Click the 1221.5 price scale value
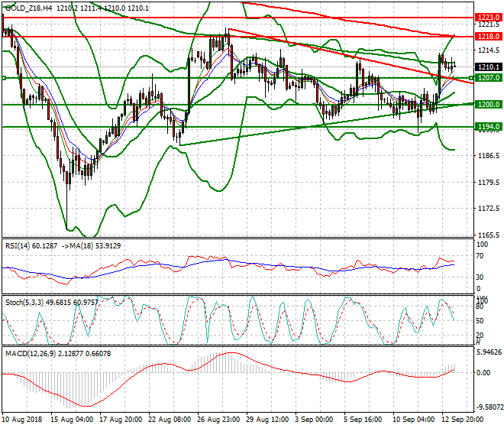The image size is (504, 428). (489, 24)
